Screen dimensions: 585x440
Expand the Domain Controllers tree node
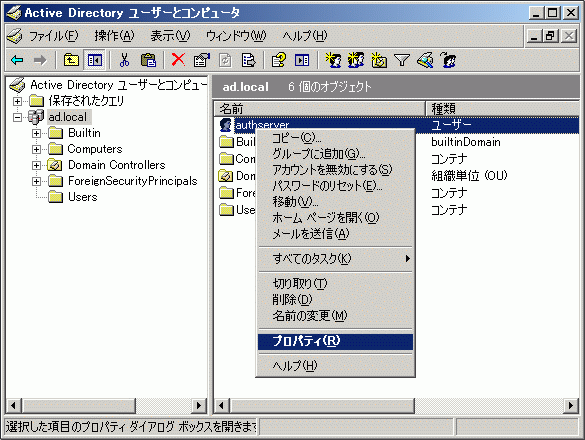[36, 165]
